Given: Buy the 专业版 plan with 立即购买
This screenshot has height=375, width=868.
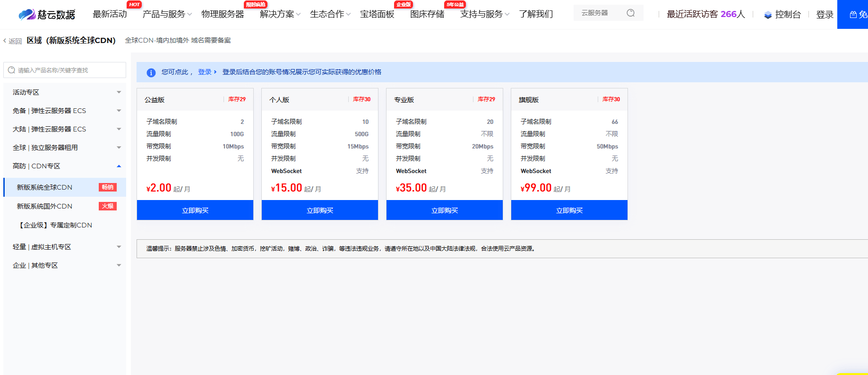Looking at the screenshot, I should pyautogui.click(x=445, y=210).
